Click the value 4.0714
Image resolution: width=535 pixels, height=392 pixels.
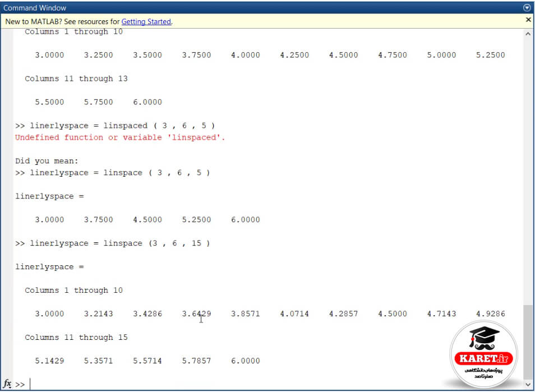[x=294, y=313]
